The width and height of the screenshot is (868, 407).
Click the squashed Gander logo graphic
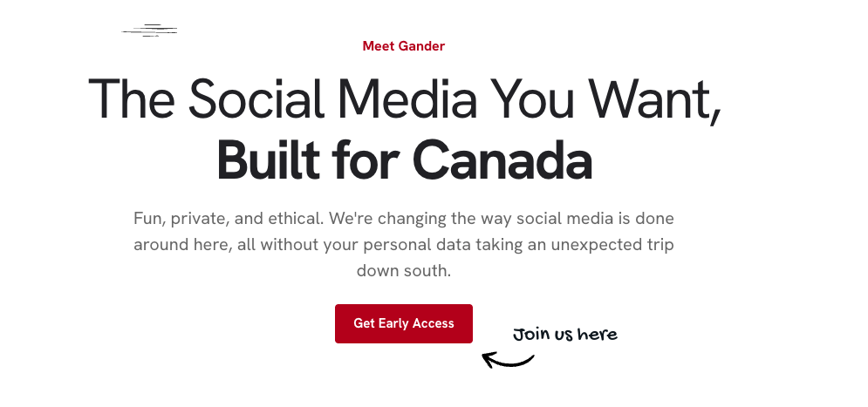[x=149, y=31]
